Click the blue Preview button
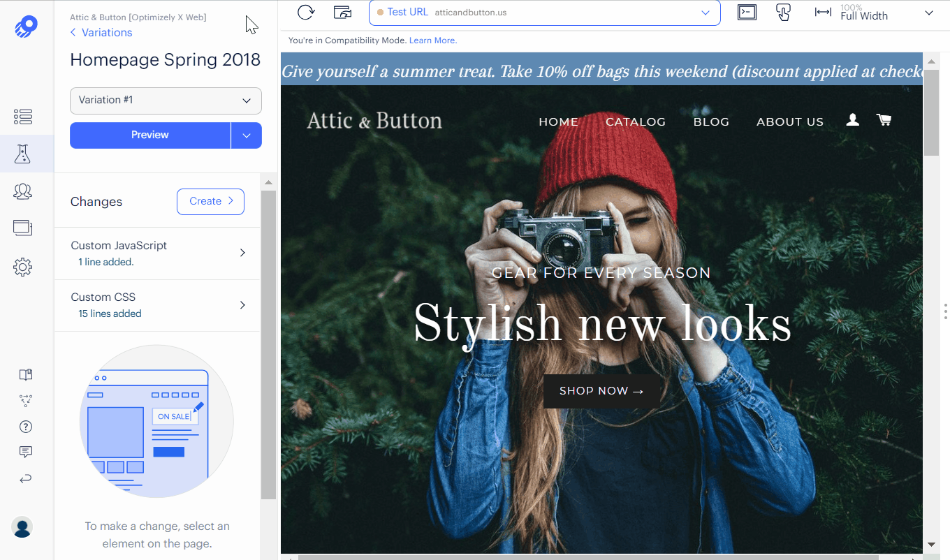The width and height of the screenshot is (950, 560). tap(150, 135)
